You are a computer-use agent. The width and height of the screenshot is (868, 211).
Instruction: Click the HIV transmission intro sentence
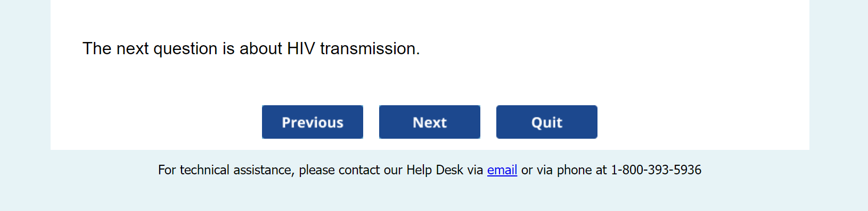(251, 48)
